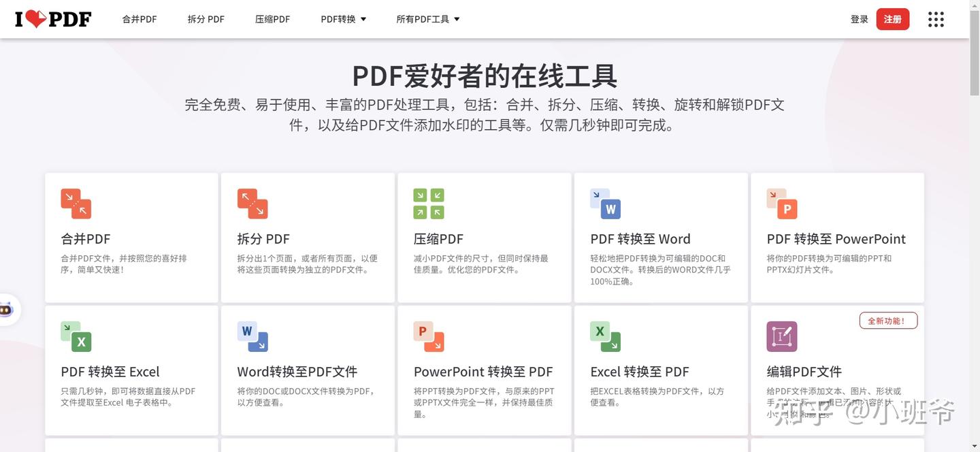Viewport: 980px width, 452px height.
Task: Click the page's vertical scrollbar thumb
Action: (x=975, y=53)
